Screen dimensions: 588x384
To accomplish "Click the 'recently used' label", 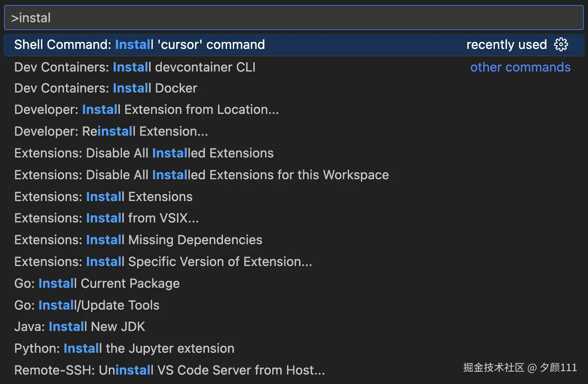I will tap(506, 44).
